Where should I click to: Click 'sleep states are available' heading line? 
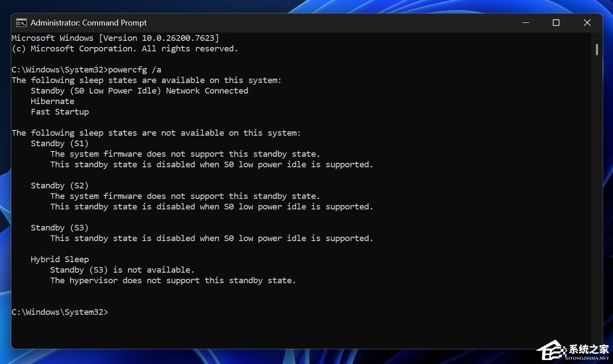(x=147, y=80)
